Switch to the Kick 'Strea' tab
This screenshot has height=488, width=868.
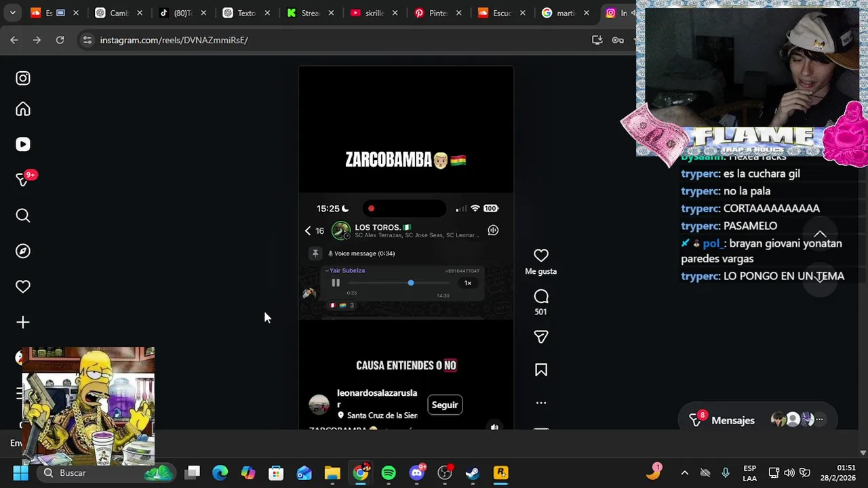click(311, 13)
